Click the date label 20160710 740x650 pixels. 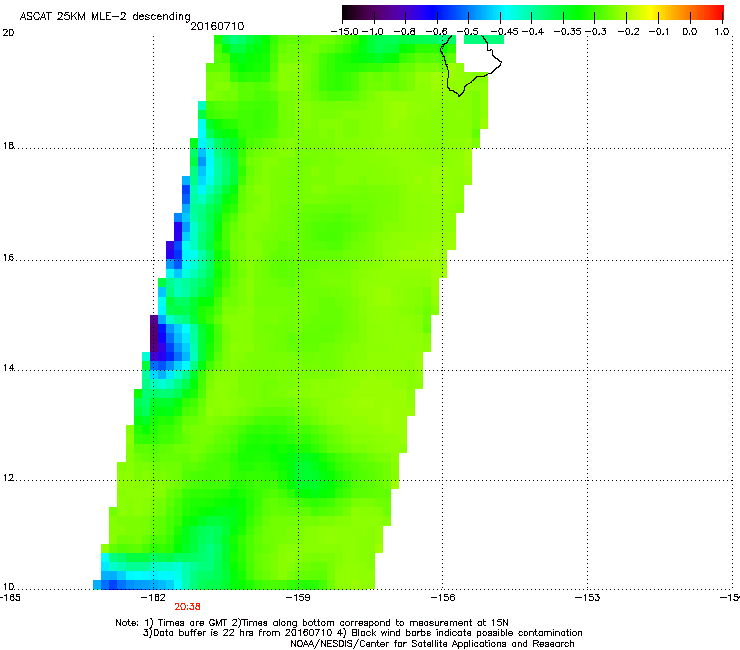pos(217,26)
